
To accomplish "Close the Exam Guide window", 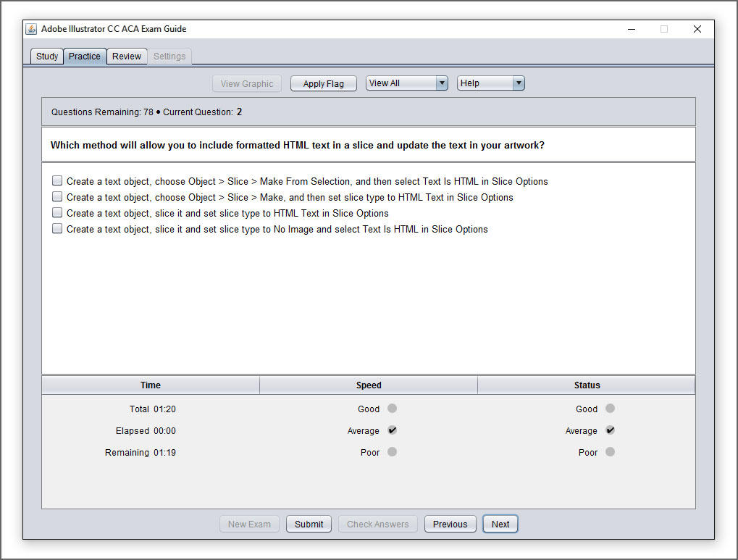I will coord(697,29).
